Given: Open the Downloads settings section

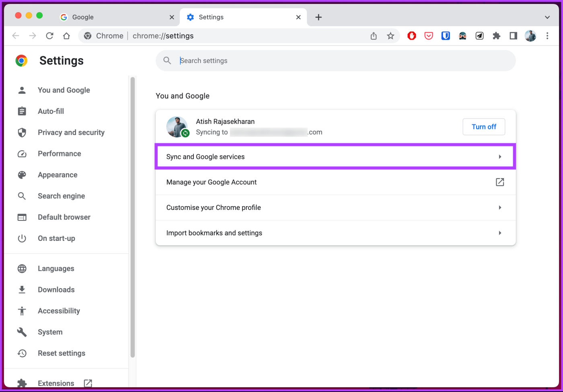Looking at the screenshot, I should [56, 289].
